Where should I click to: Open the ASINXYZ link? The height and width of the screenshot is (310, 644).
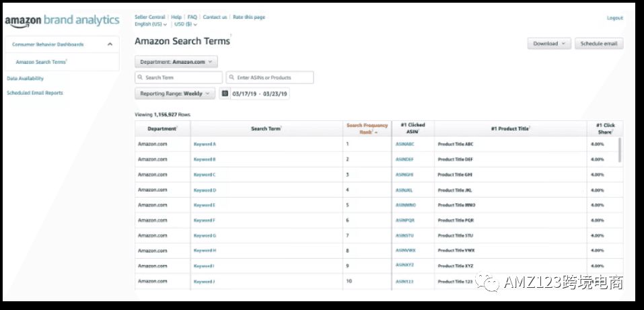tap(404, 265)
